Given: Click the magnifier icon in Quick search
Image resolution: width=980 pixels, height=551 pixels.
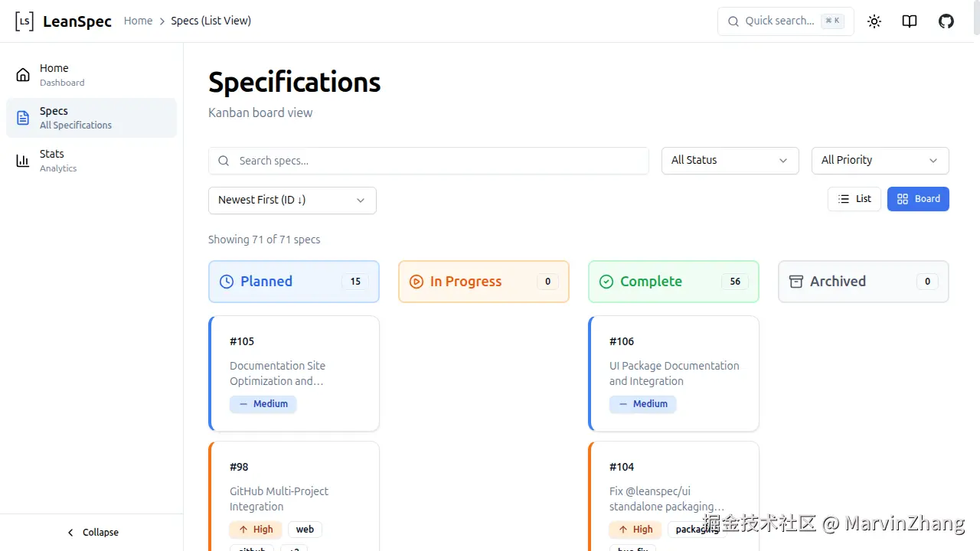Looking at the screenshot, I should tap(732, 21).
